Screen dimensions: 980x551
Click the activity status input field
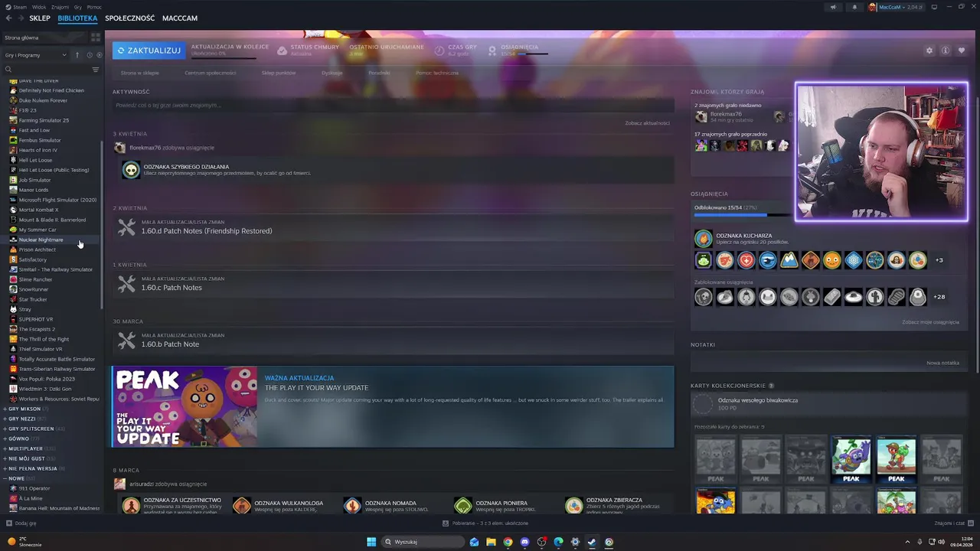[x=394, y=106]
